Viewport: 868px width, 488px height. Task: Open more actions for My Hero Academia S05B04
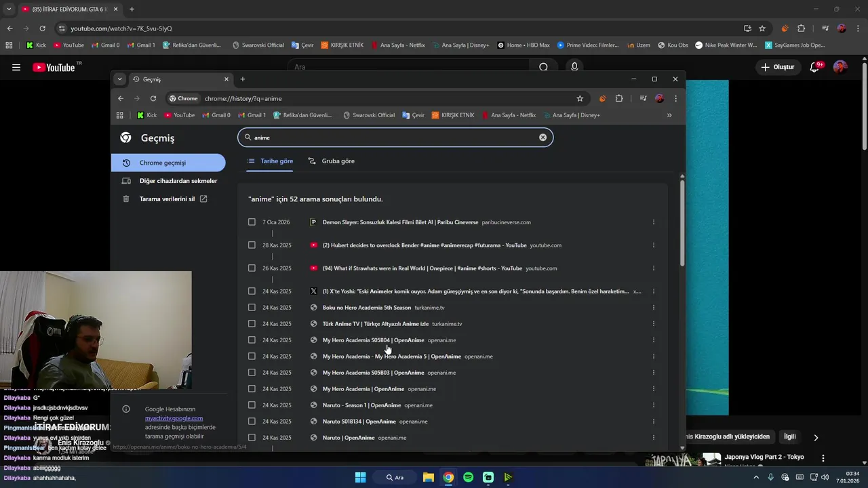654,340
